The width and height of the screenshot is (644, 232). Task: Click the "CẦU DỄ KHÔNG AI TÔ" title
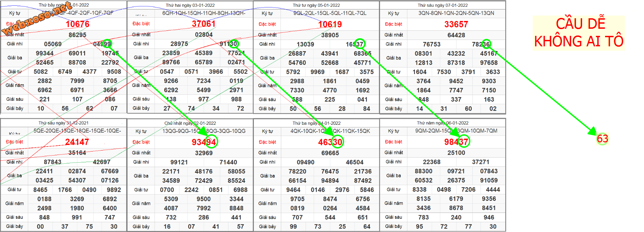[579, 33]
